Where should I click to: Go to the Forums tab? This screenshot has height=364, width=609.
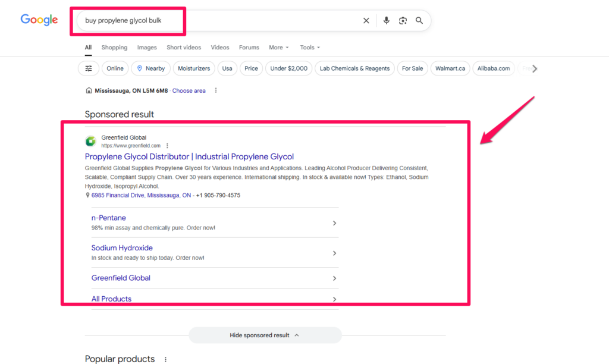point(249,48)
